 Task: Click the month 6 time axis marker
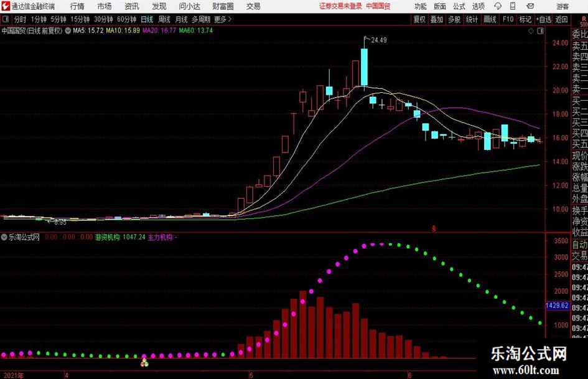pyautogui.click(x=409, y=375)
